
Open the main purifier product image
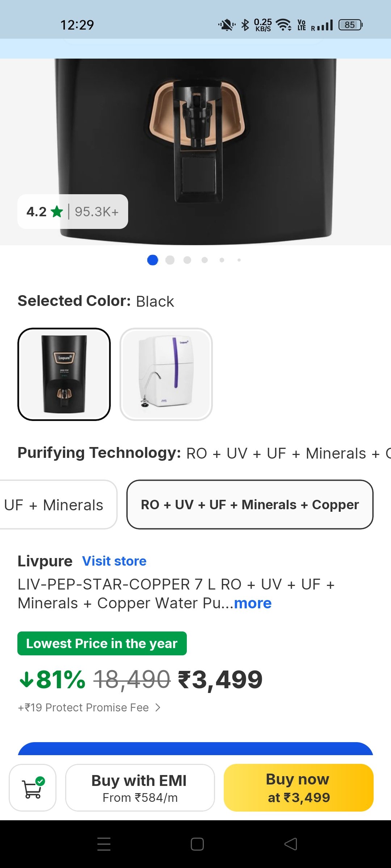click(x=195, y=145)
